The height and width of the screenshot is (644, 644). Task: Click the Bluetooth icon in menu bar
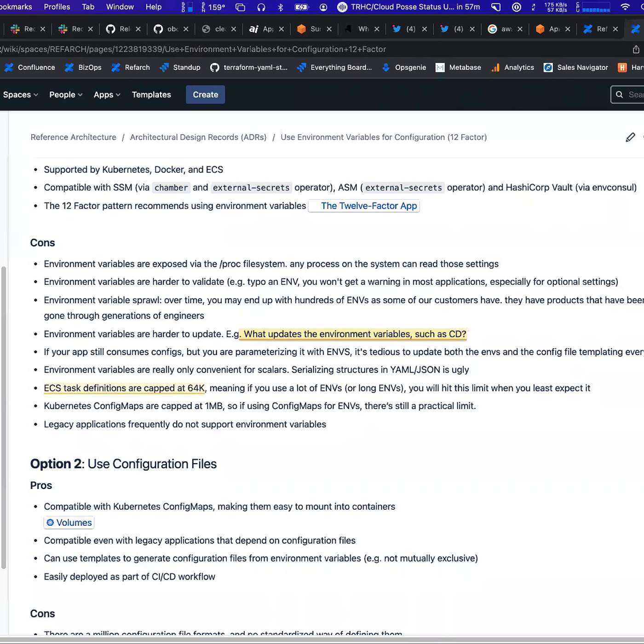click(281, 7)
